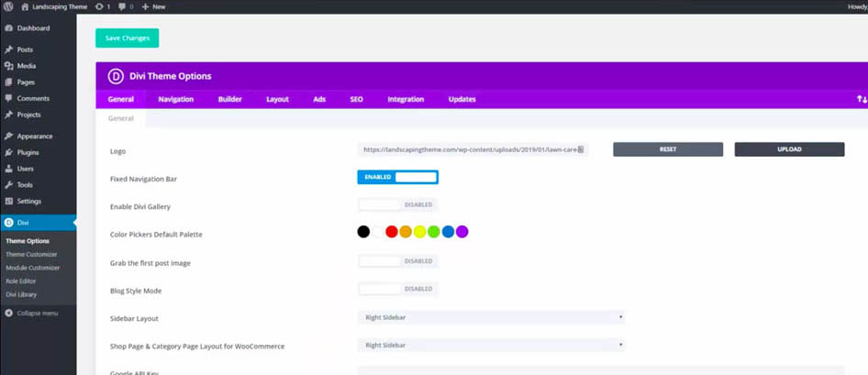Viewport: 868px width, 375px height.
Task: Open the Media icon in sidebar
Action: (x=8, y=66)
